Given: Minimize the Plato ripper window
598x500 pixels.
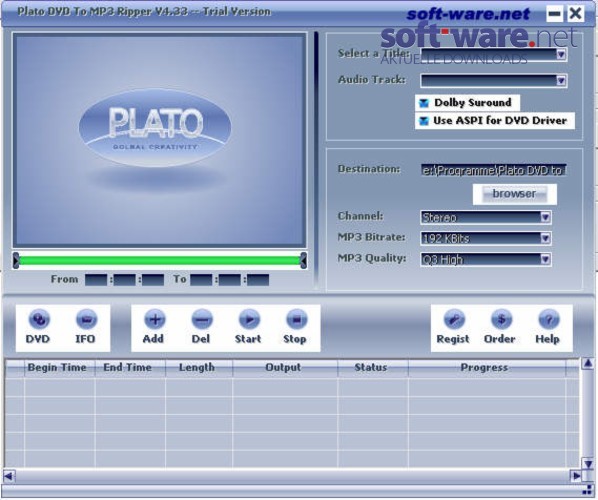Looking at the screenshot, I should [x=555, y=14].
